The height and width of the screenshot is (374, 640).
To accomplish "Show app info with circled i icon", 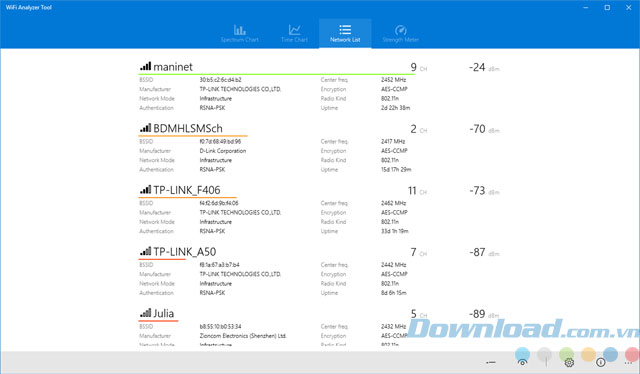I will pyautogui.click(x=600, y=362).
